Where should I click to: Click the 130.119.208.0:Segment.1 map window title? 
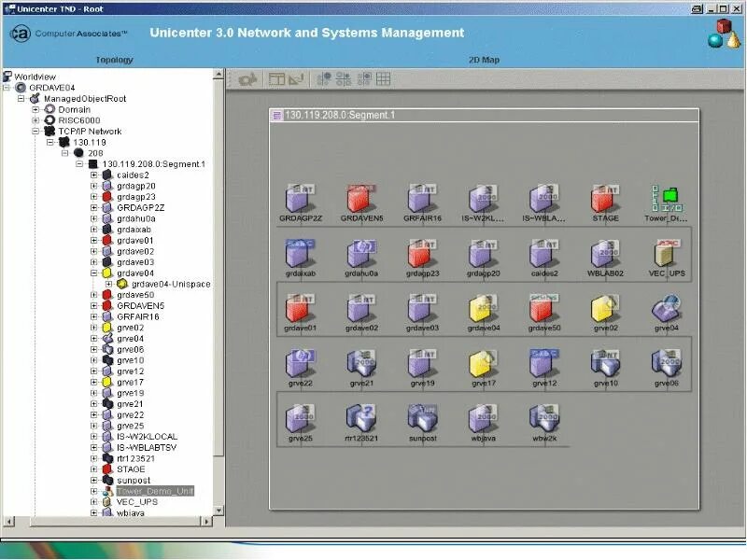(340, 115)
